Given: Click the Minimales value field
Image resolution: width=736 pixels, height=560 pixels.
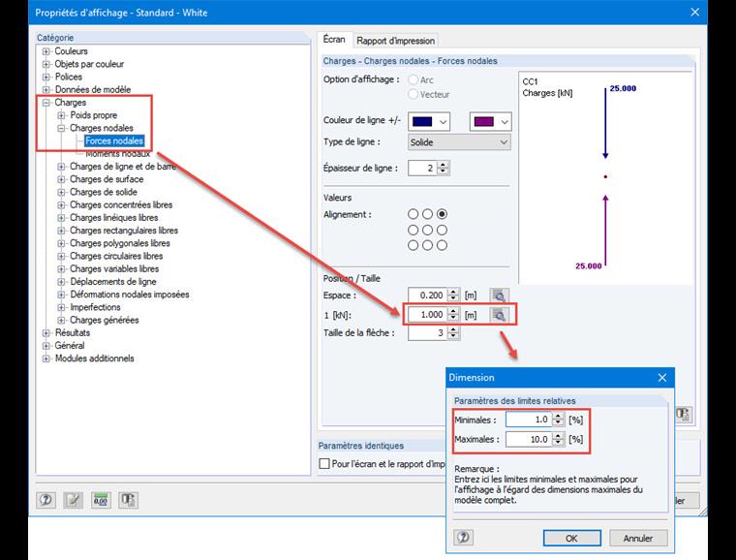Looking at the screenshot, I should pos(529,420).
